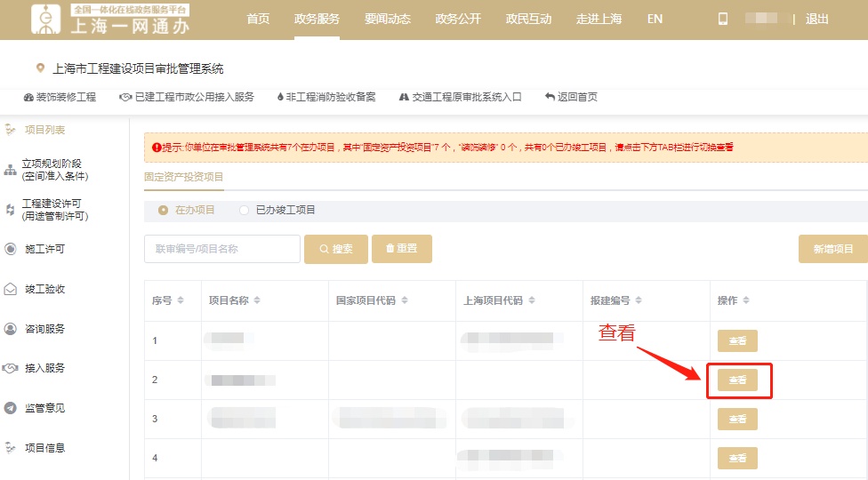Select the 已办竣工项目 radio button
This screenshot has width=868, height=480.
(x=245, y=210)
